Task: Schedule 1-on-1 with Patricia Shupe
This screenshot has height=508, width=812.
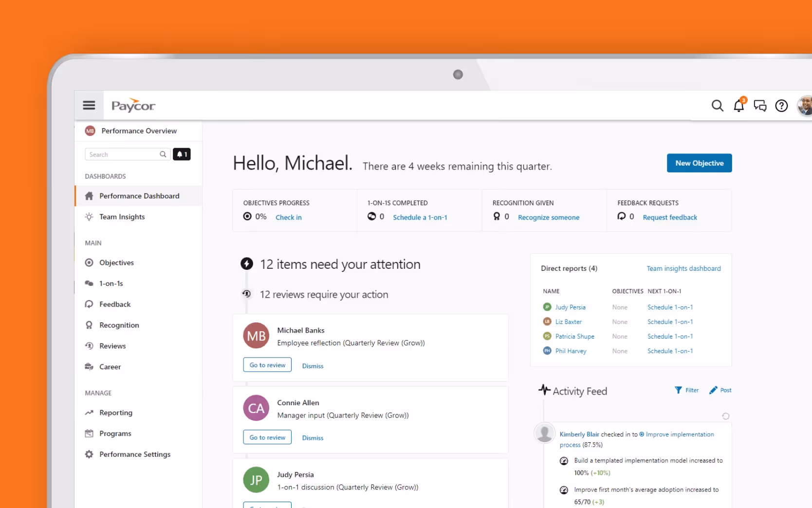Action: tap(670, 337)
